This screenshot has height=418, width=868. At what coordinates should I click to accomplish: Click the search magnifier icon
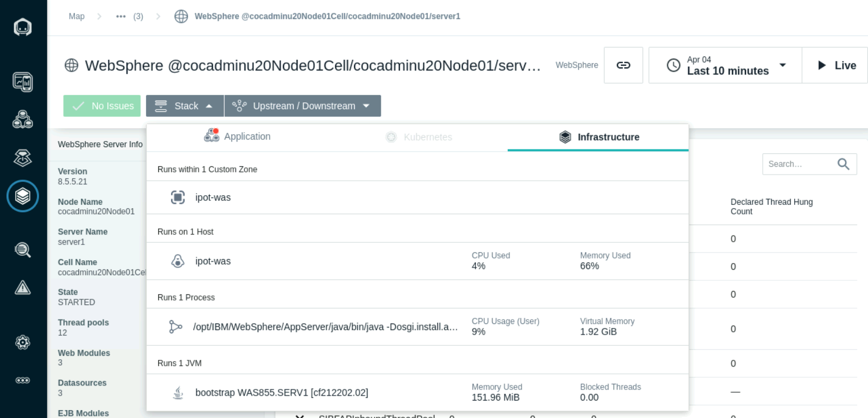tap(843, 164)
